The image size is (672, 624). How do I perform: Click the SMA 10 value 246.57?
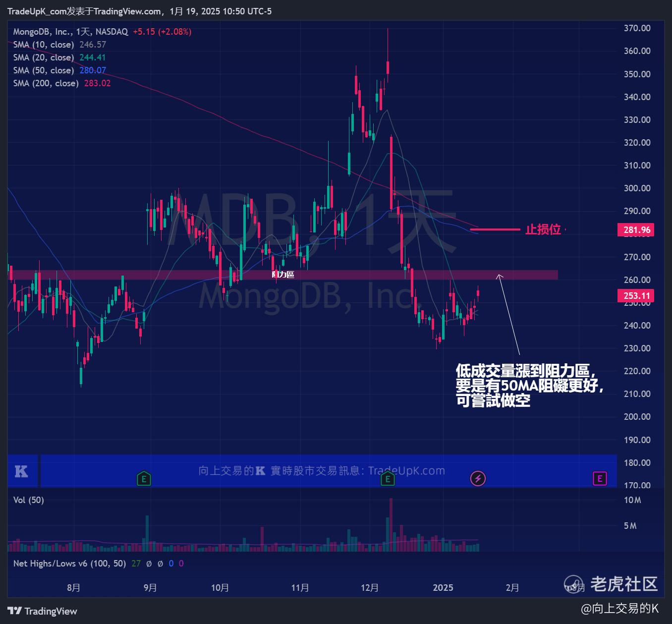[x=93, y=45]
